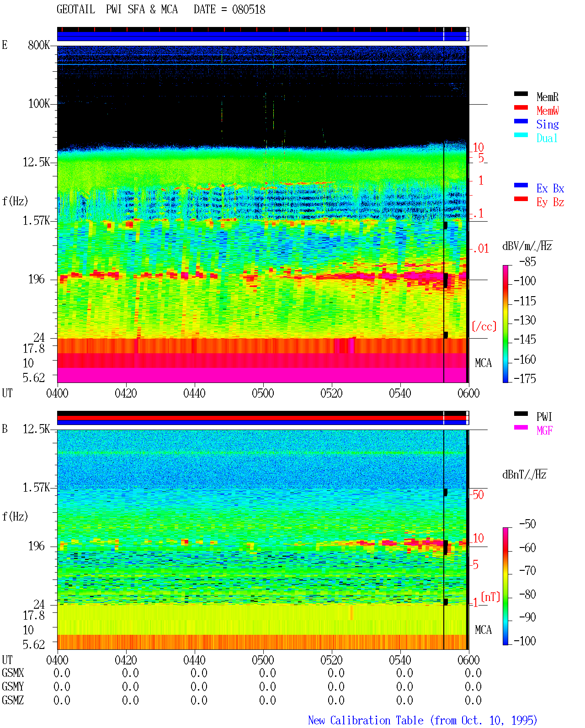Viewport: 585px width, 728px height.
Task: Select the "PWI" legend label
Action: (545, 417)
